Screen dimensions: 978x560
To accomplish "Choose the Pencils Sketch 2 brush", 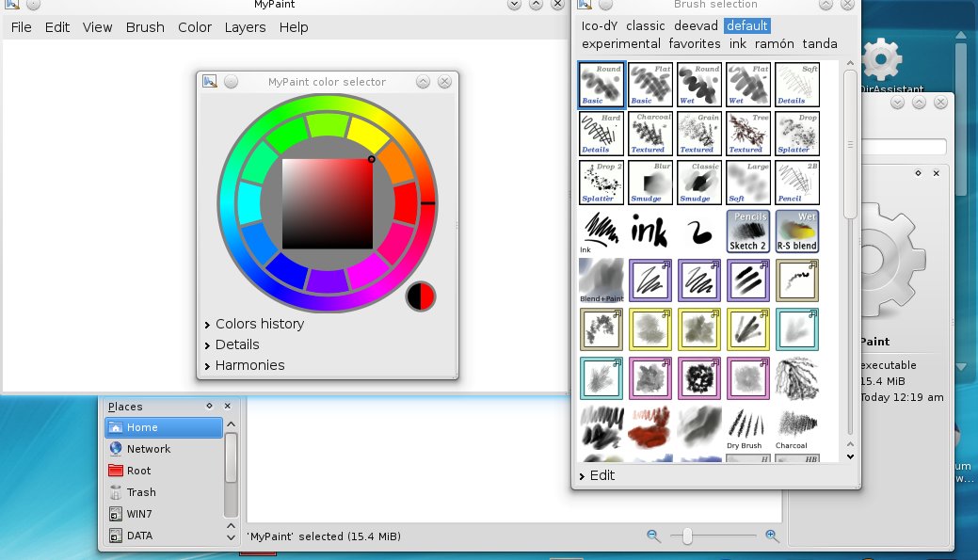I will (747, 232).
